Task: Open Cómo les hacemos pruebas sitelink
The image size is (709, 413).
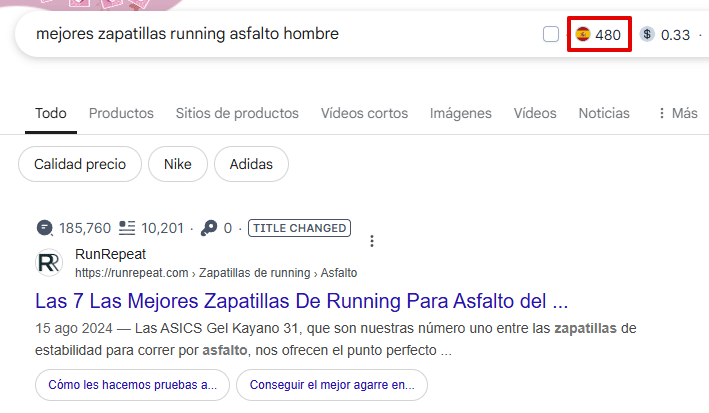Action: click(x=132, y=385)
